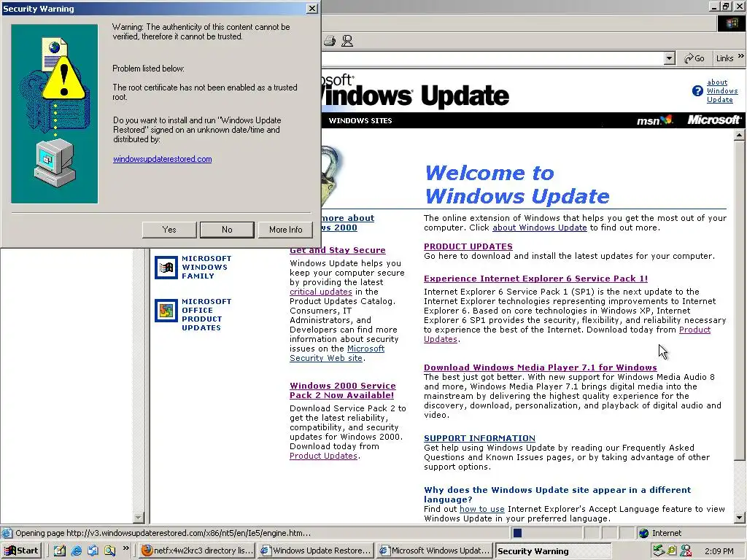Click the first system tray network icon
This screenshot has height=560, width=747.
pos(659,551)
